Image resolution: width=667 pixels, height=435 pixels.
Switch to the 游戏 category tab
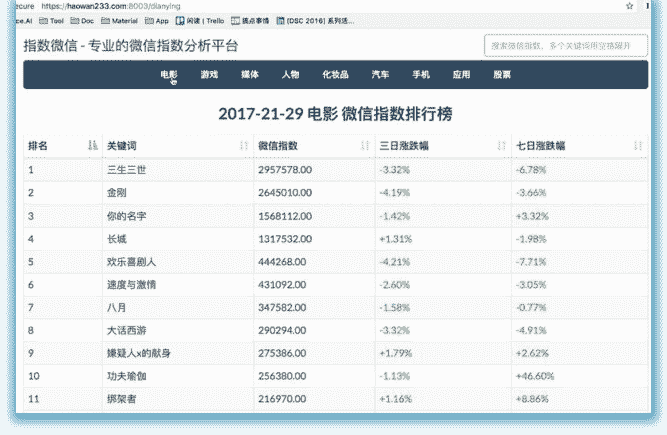[209, 75]
